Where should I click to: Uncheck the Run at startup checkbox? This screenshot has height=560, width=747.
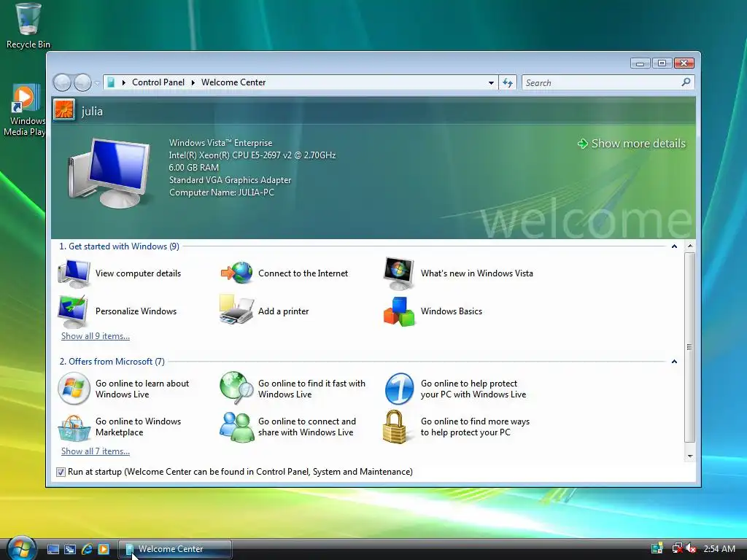pyautogui.click(x=61, y=472)
